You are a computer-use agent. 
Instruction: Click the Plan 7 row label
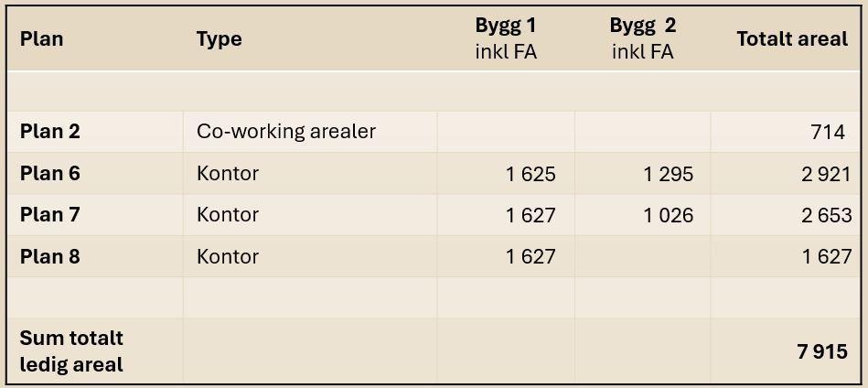tap(49, 215)
